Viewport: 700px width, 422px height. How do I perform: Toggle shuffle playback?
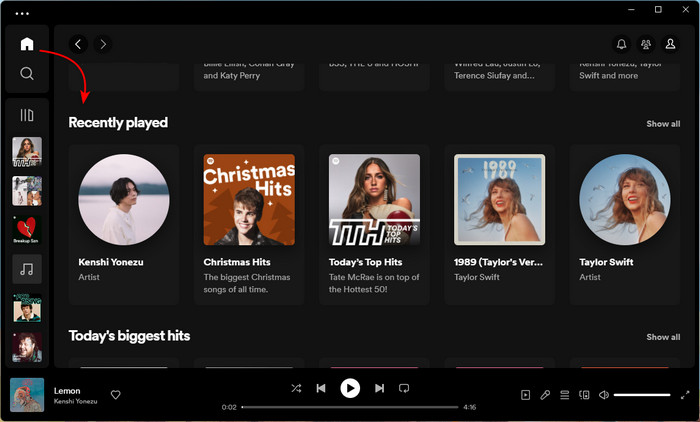coord(296,389)
